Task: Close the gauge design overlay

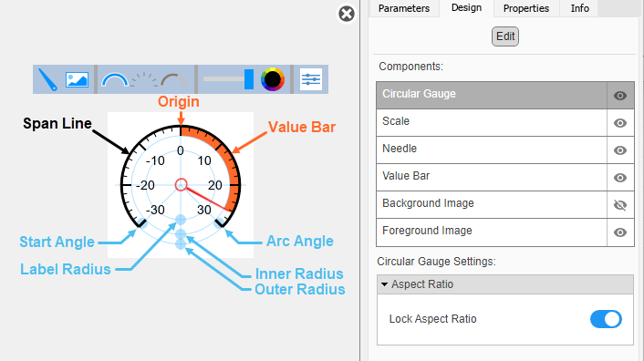Action: point(347,14)
